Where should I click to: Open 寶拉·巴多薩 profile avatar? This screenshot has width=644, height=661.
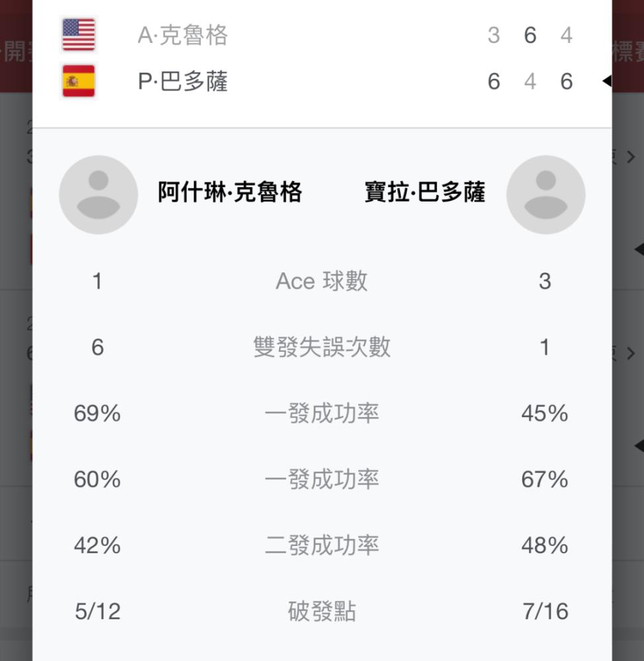pos(545,194)
